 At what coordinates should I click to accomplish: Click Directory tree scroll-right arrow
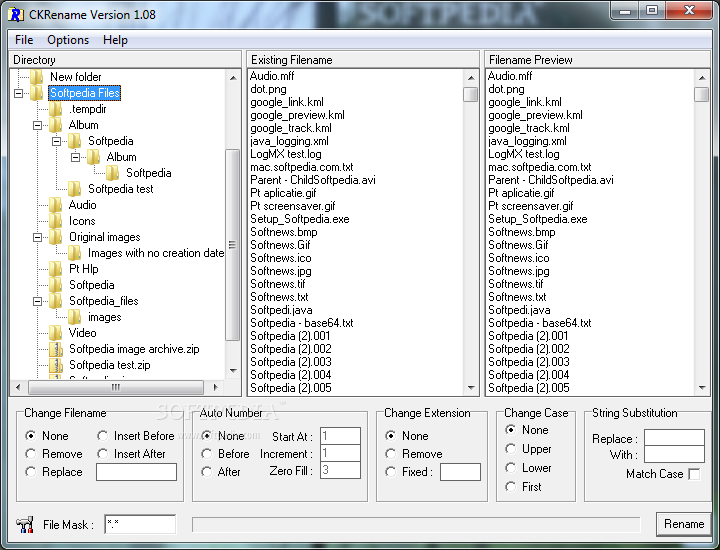[x=215, y=387]
